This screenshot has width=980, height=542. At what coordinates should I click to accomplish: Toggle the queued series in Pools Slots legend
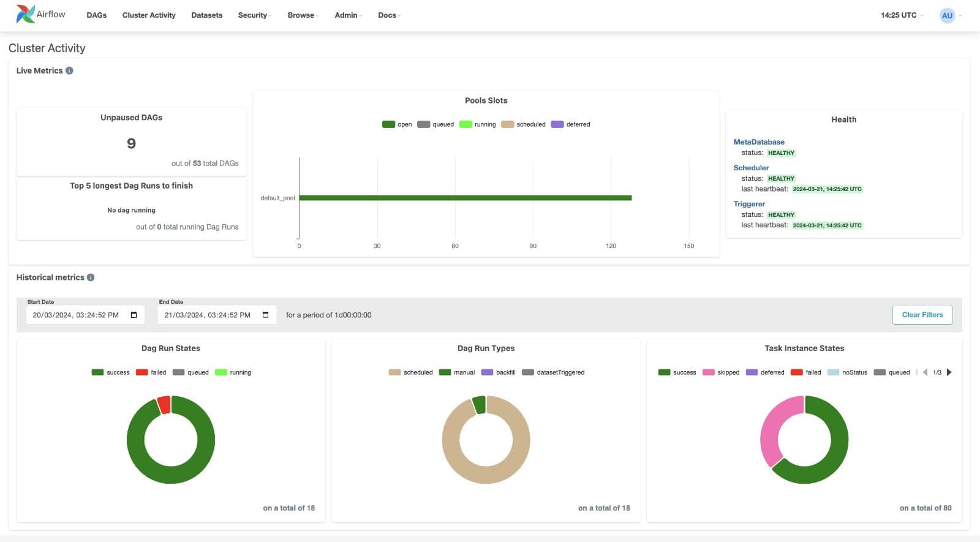point(435,124)
